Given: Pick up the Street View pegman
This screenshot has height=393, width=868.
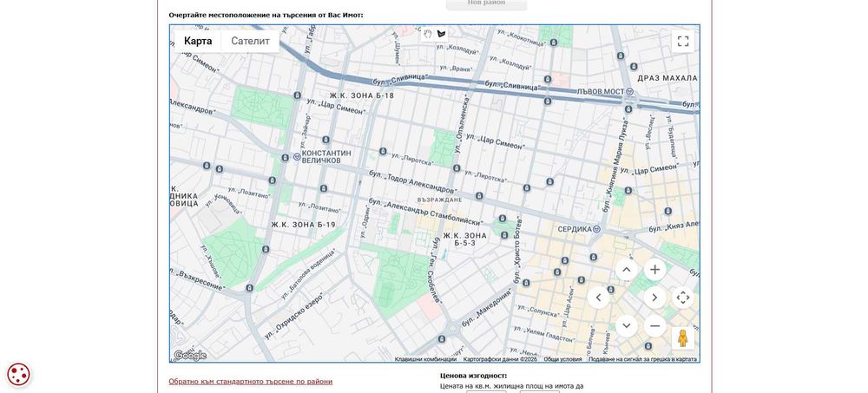Looking at the screenshot, I should [682, 338].
